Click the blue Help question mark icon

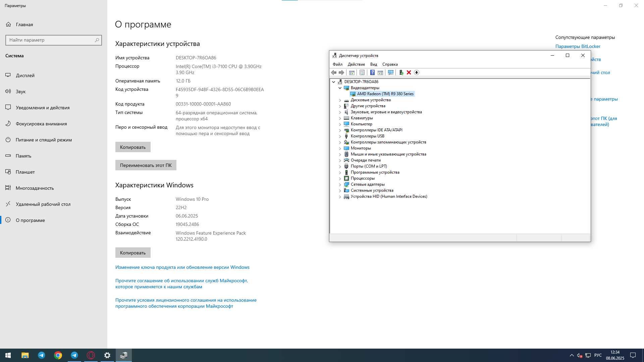(x=372, y=72)
